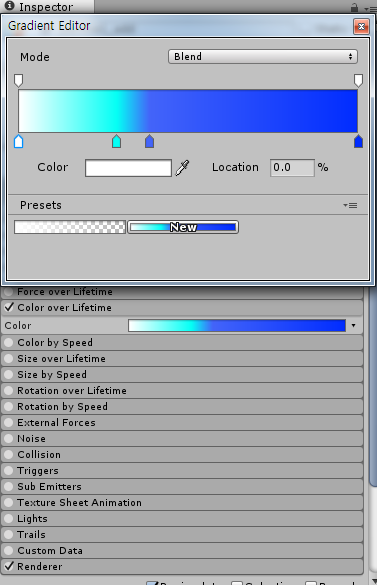Switch to the Inspector tab
The width and height of the screenshot is (377, 585).
pos(46,7)
